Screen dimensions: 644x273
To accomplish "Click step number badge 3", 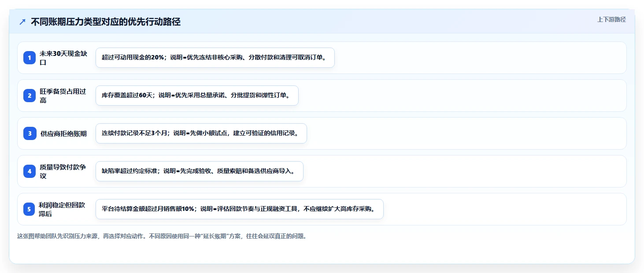I will click(30, 133).
